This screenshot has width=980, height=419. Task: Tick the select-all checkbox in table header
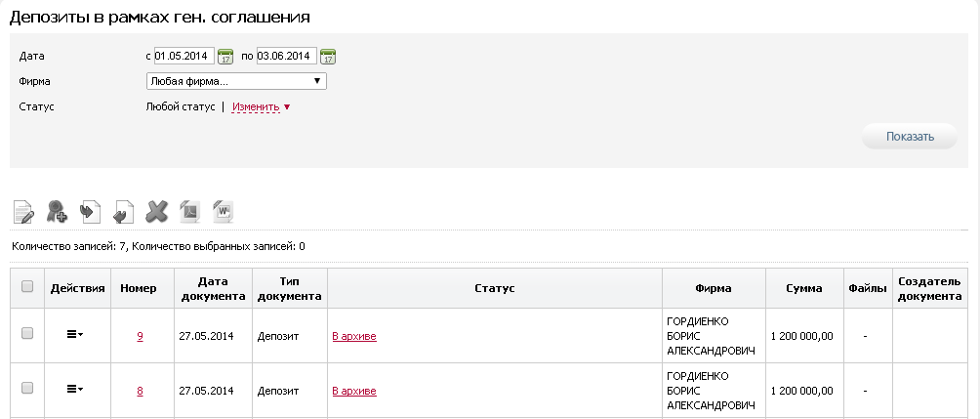tap(27, 286)
